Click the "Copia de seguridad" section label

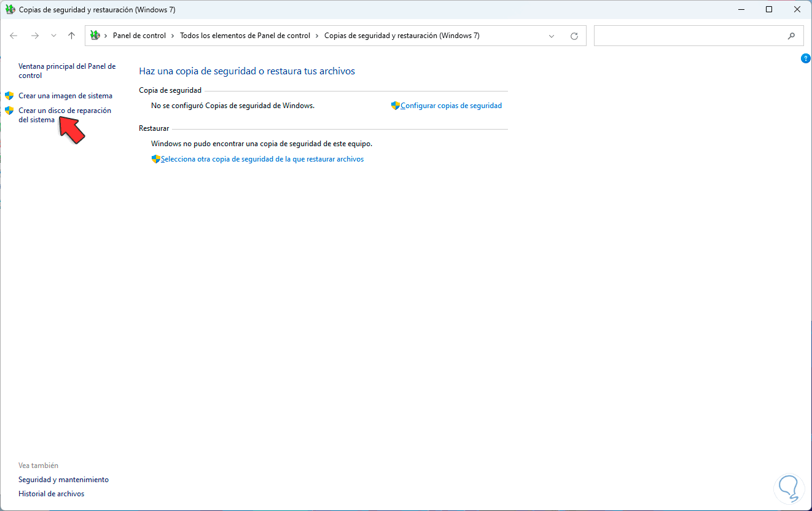click(x=170, y=90)
